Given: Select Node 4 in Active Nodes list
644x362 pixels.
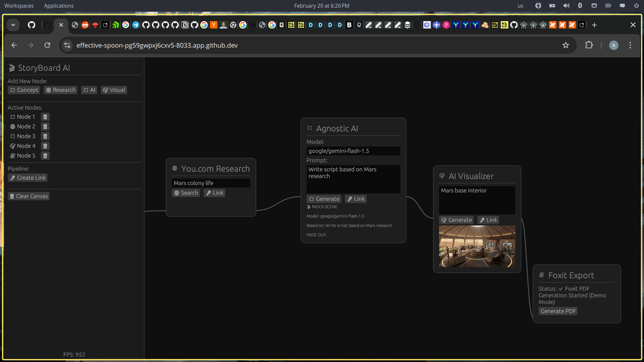Looking at the screenshot, I should (x=26, y=146).
